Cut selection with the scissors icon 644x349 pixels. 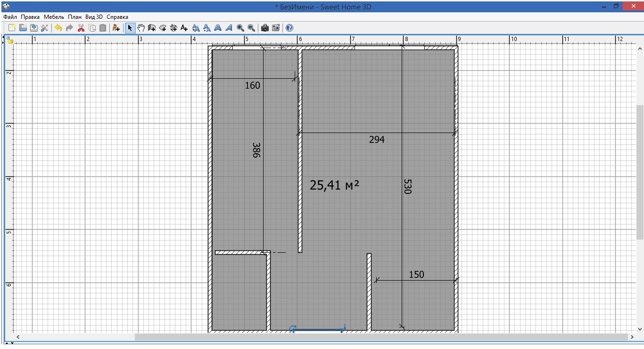(81, 28)
